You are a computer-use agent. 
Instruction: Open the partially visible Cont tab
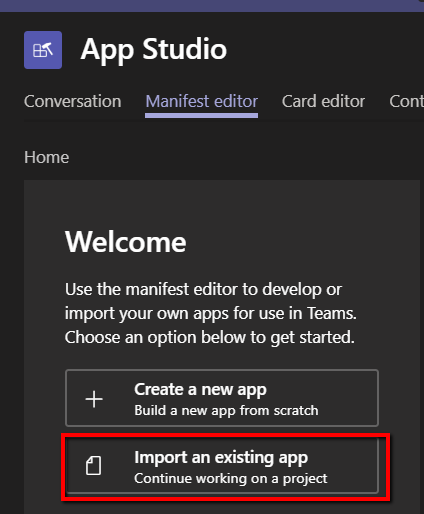406,101
